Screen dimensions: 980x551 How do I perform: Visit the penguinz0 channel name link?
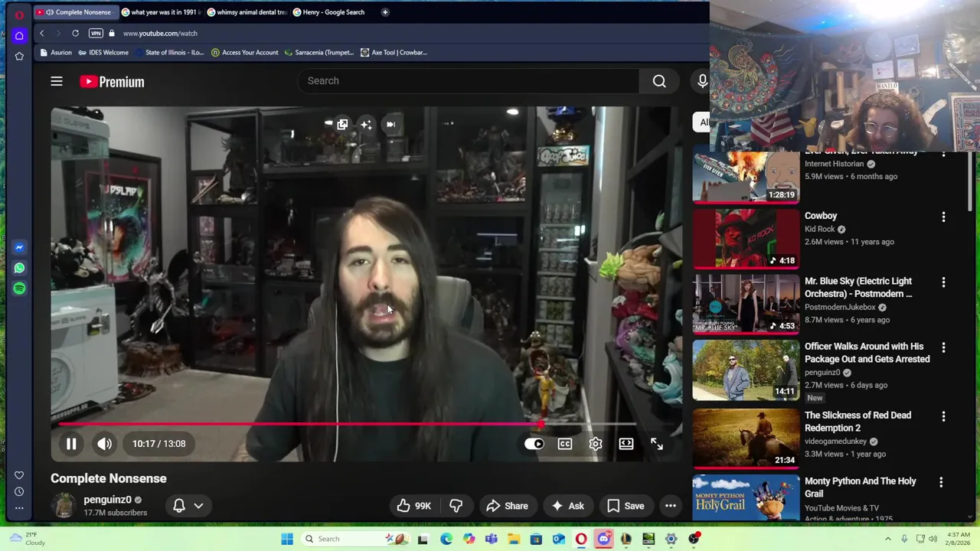tap(107, 500)
